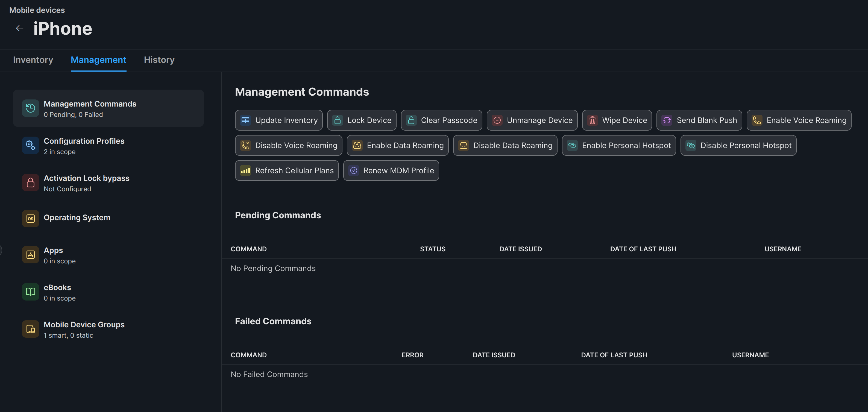This screenshot has width=868, height=412.
Task: Click the Update Inventory table icon
Action: click(245, 120)
